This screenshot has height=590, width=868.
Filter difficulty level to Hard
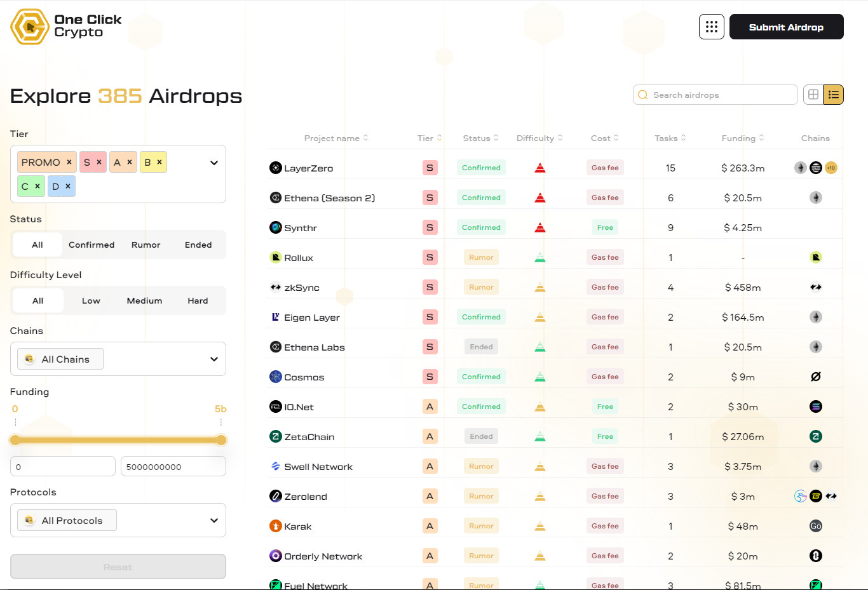(198, 300)
